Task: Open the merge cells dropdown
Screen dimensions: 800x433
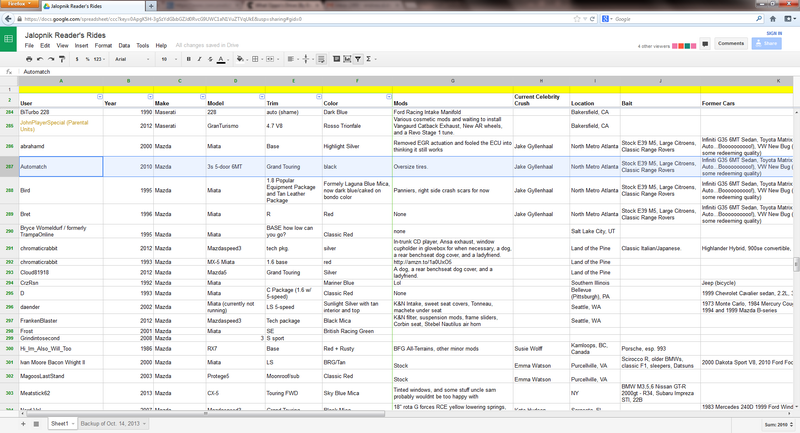Action: [272, 59]
